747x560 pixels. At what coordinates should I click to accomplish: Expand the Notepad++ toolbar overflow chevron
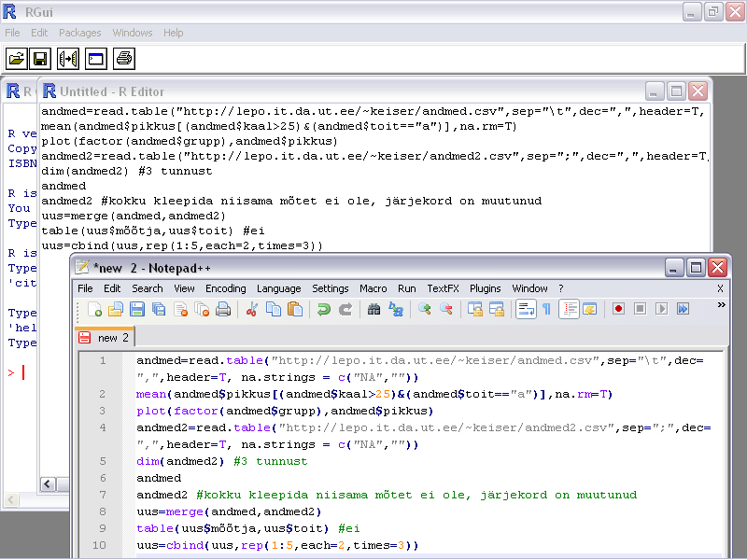point(720,305)
